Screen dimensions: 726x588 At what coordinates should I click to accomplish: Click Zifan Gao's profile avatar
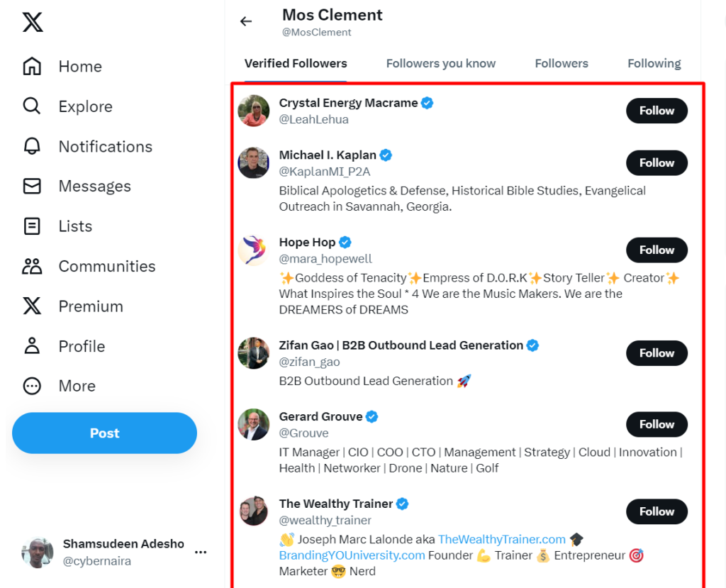[x=253, y=353]
